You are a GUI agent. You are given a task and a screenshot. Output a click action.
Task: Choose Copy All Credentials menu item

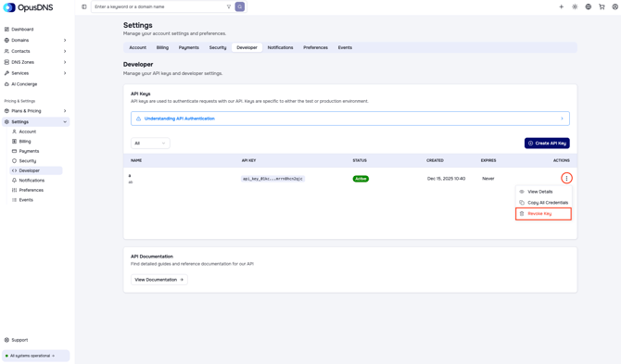[x=543, y=203]
